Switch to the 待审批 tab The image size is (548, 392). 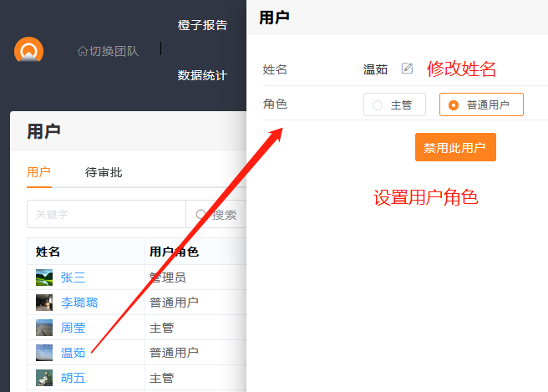[x=104, y=172]
